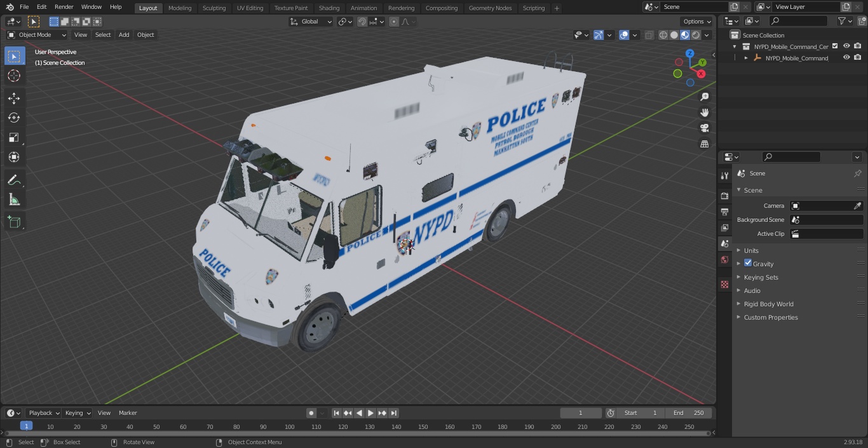Open the viewport Add menu

click(x=124, y=35)
